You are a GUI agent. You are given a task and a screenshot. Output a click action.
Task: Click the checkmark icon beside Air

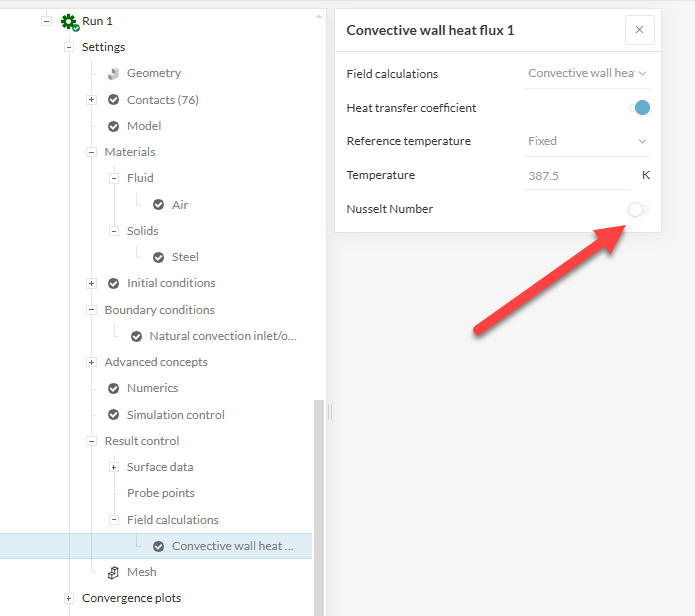pos(158,205)
